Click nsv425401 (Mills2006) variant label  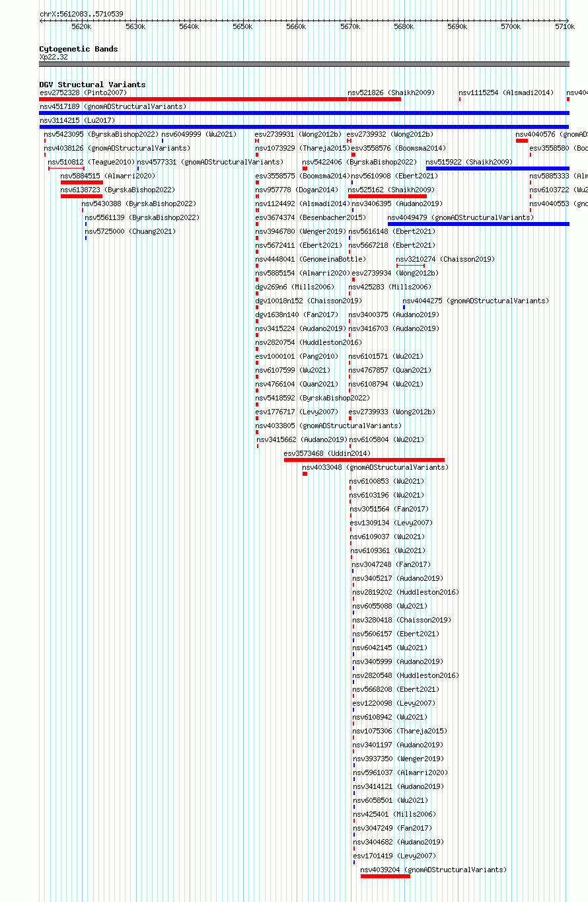[394, 814]
